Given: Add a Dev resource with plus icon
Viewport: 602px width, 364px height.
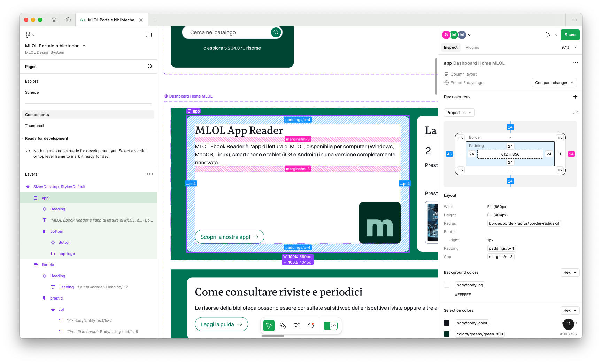Looking at the screenshot, I should coord(575,97).
